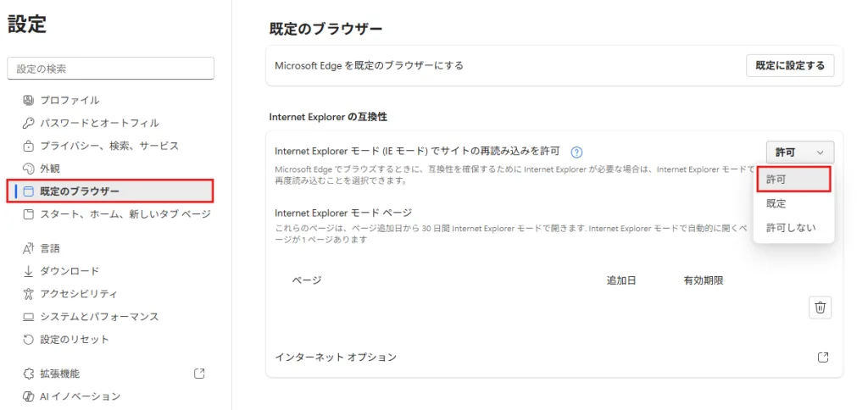
Task: Click the download arrow icon
Action: point(28,271)
